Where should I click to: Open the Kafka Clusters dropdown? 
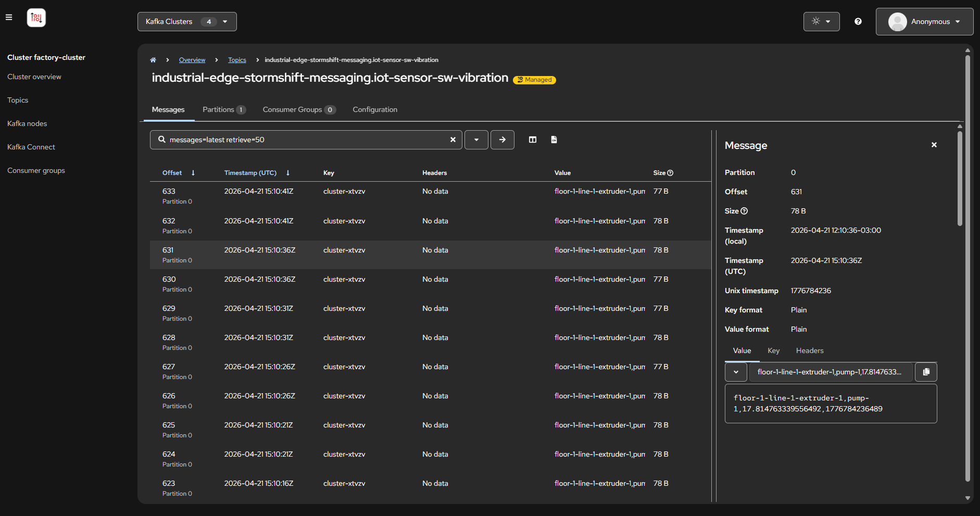pyautogui.click(x=187, y=21)
